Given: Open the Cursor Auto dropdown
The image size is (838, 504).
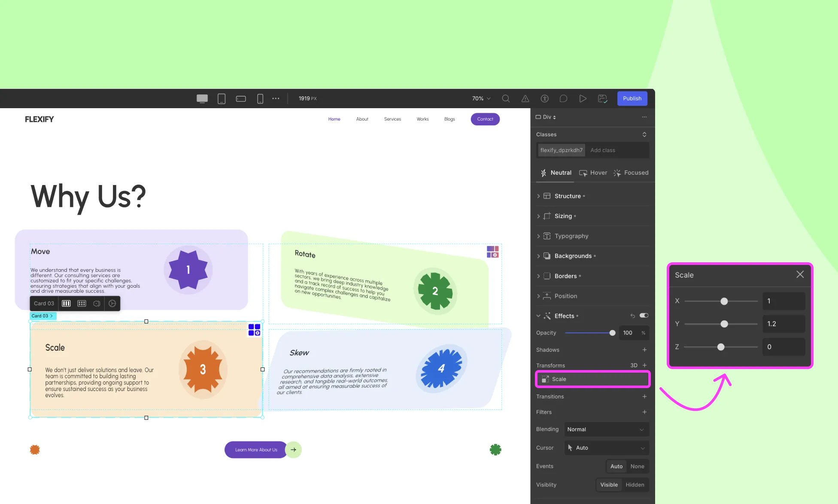Looking at the screenshot, I should (606, 448).
